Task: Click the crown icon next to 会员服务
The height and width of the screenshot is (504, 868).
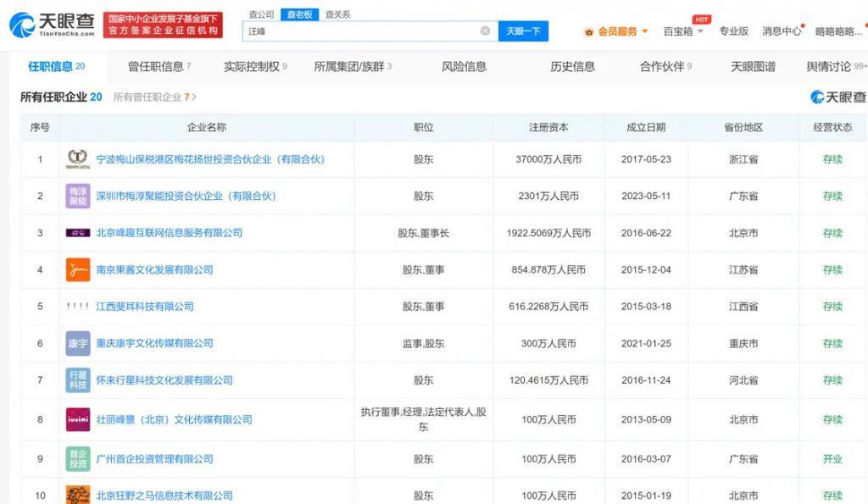Action: 589,32
